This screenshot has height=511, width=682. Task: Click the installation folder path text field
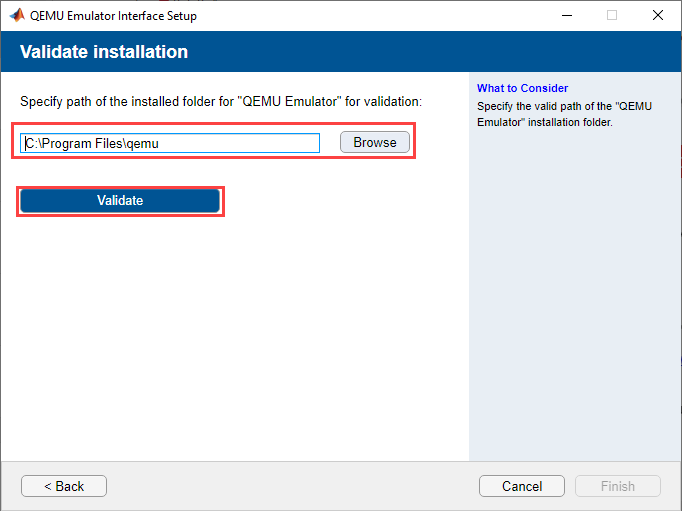(170, 143)
